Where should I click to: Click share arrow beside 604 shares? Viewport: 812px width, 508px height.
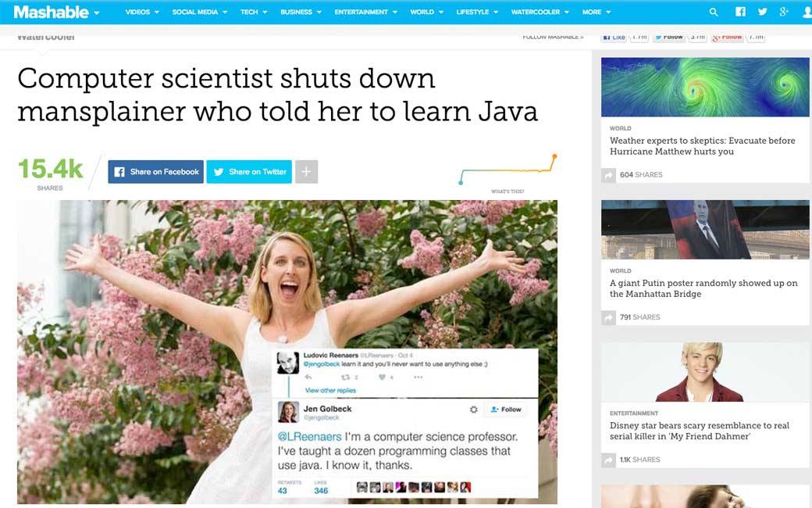pyautogui.click(x=608, y=175)
